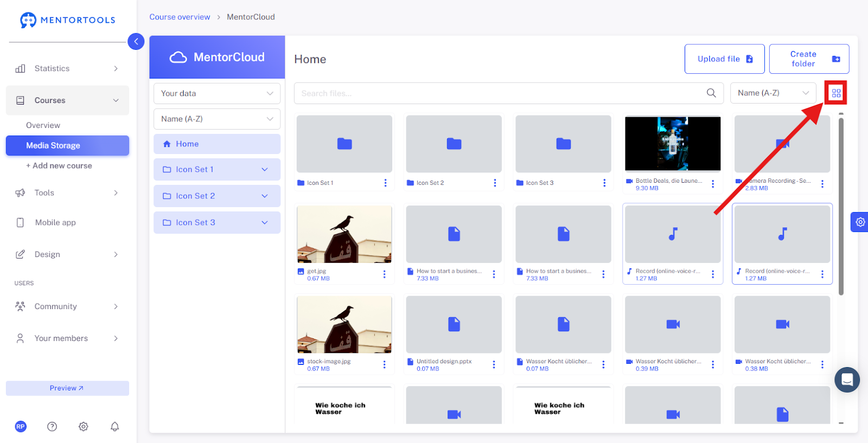Open options for Untitled design.pptx
The height and width of the screenshot is (443, 868).
[x=494, y=365]
